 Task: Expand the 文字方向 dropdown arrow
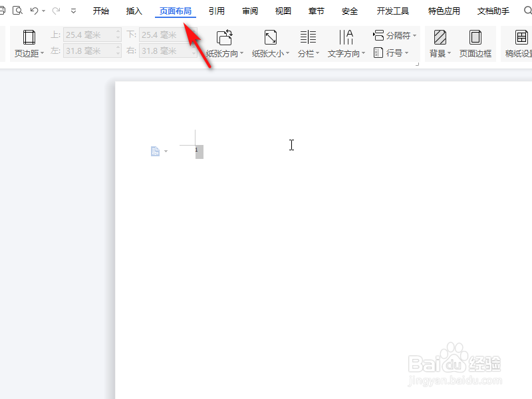tap(363, 53)
